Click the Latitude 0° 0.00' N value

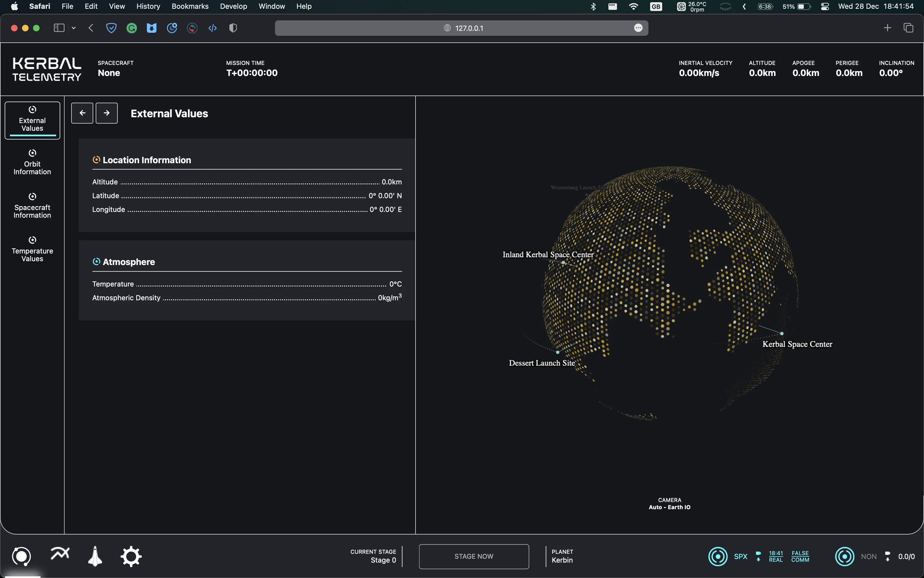pos(385,196)
